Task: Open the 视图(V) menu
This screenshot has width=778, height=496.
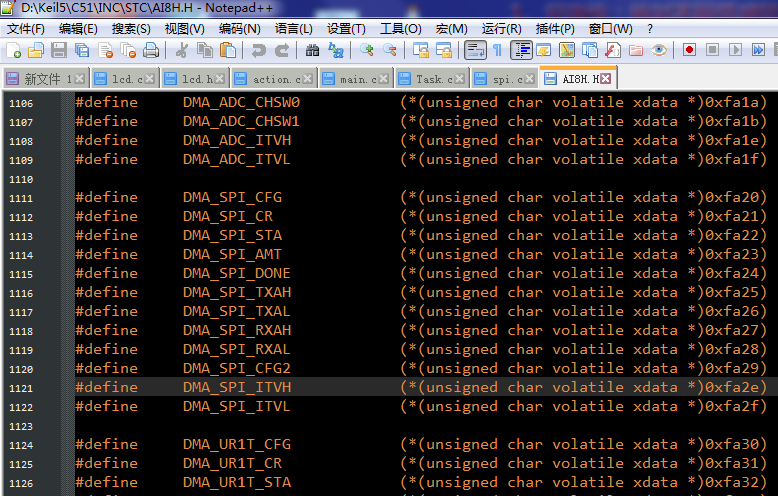Action: [185, 29]
